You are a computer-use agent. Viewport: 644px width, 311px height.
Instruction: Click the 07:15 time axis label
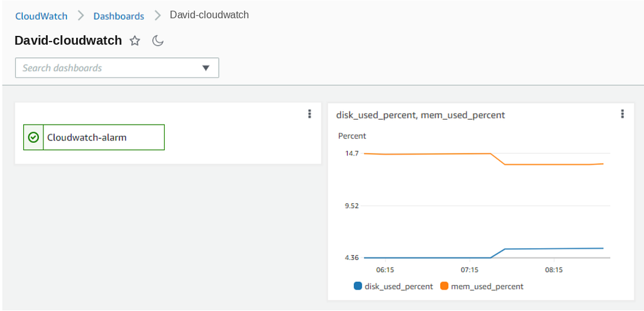point(469,270)
